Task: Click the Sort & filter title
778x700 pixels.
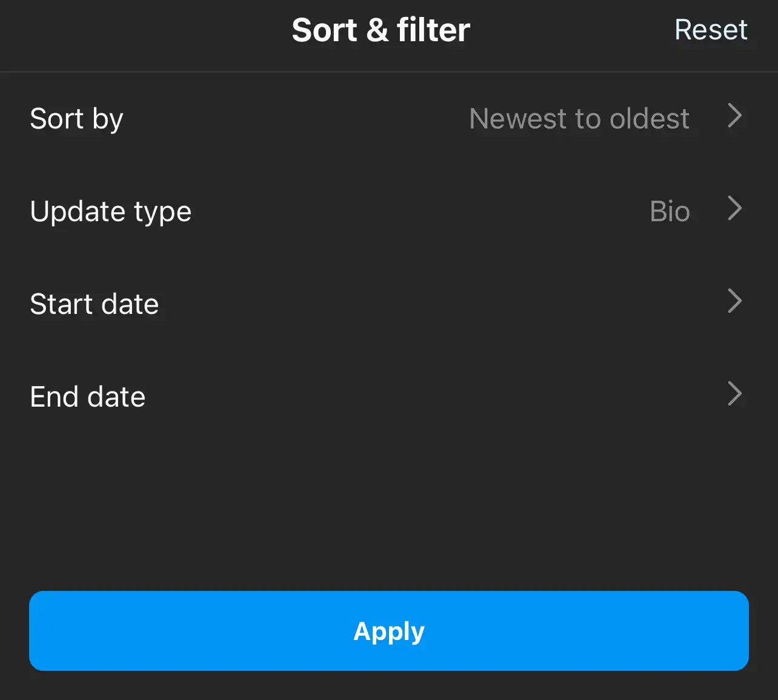Action: click(381, 30)
